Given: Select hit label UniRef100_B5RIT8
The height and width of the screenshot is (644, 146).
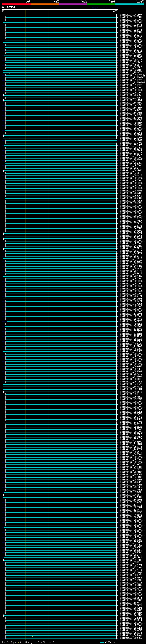Looking at the screenshot, I should pos(131,65).
